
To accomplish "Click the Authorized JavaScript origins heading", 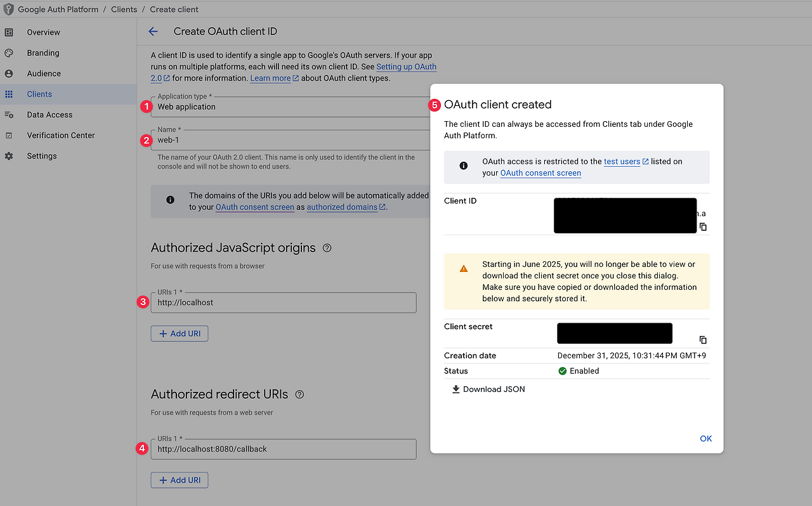I will [233, 248].
